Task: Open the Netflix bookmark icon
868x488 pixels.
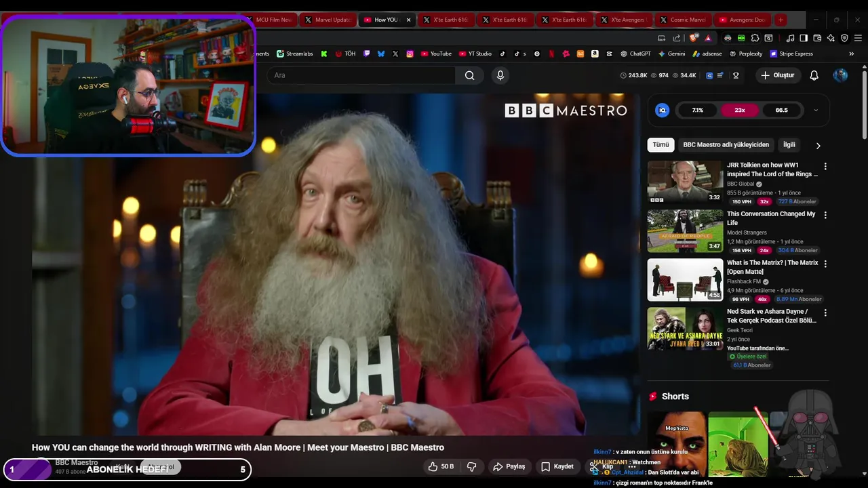Action: [x=551, y=54]
